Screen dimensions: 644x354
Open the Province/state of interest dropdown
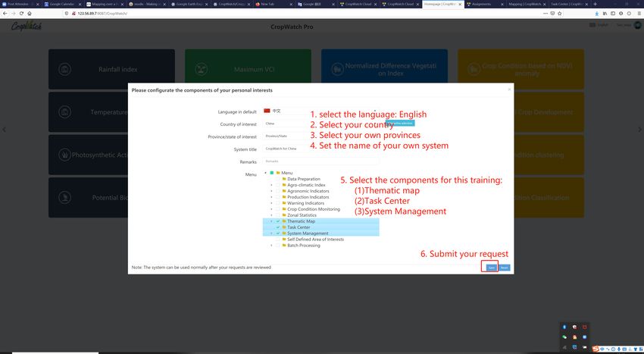tap(320, 136)
